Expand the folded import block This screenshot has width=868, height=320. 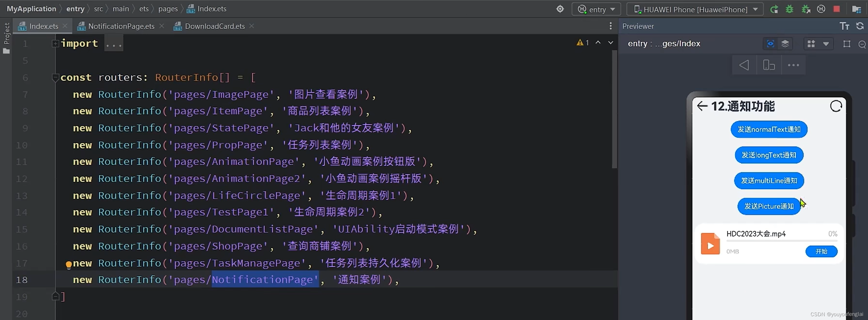[x=55, y=43]
